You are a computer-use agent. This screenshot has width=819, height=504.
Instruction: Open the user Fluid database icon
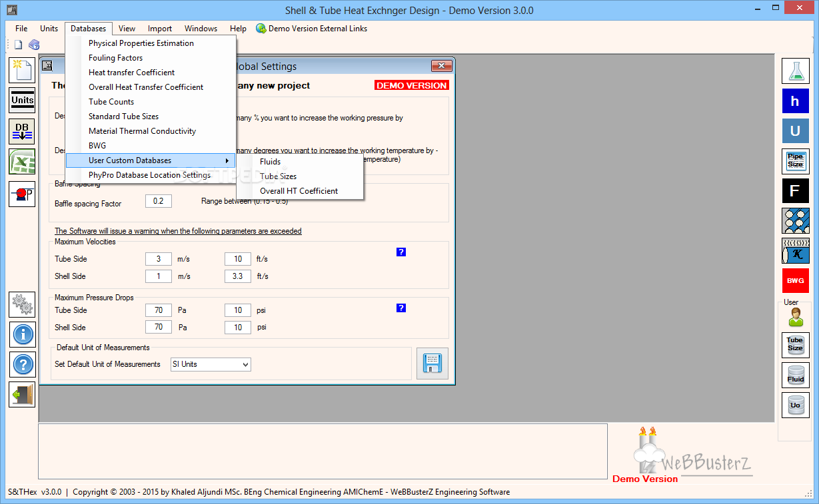(x=795, y=376)
